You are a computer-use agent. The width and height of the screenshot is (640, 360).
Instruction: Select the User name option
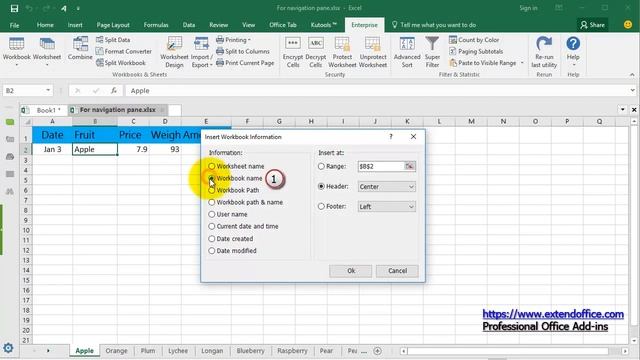[228, 214]
